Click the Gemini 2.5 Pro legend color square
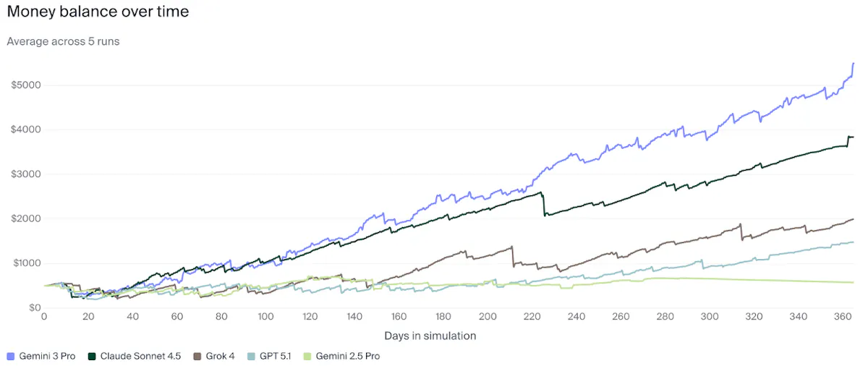 (x=308, y=356)
